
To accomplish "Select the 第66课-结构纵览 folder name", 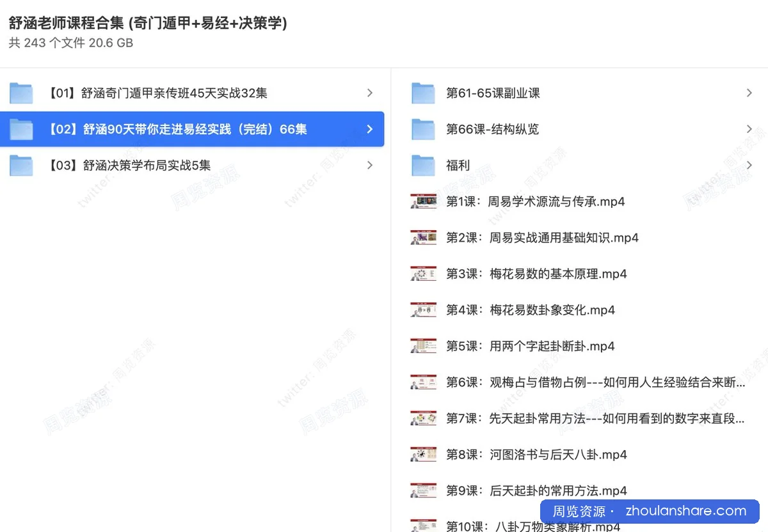I will (x=492, y=129).
